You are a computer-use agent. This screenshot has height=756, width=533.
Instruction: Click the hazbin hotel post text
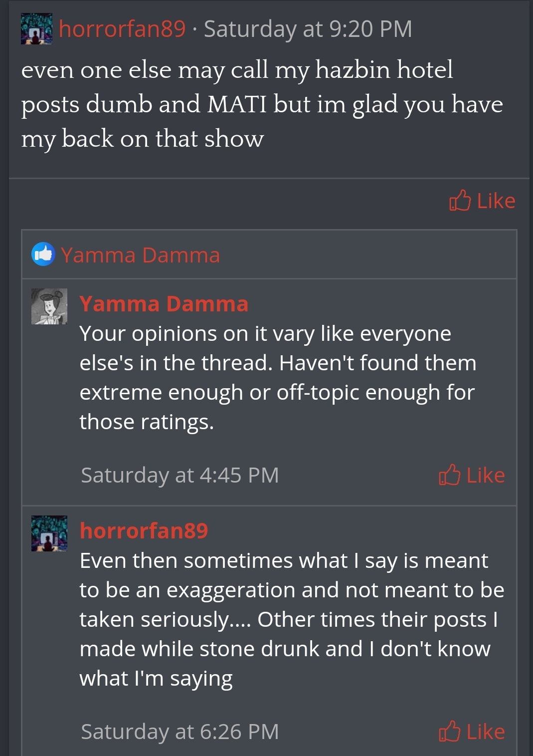pos(261,104)
